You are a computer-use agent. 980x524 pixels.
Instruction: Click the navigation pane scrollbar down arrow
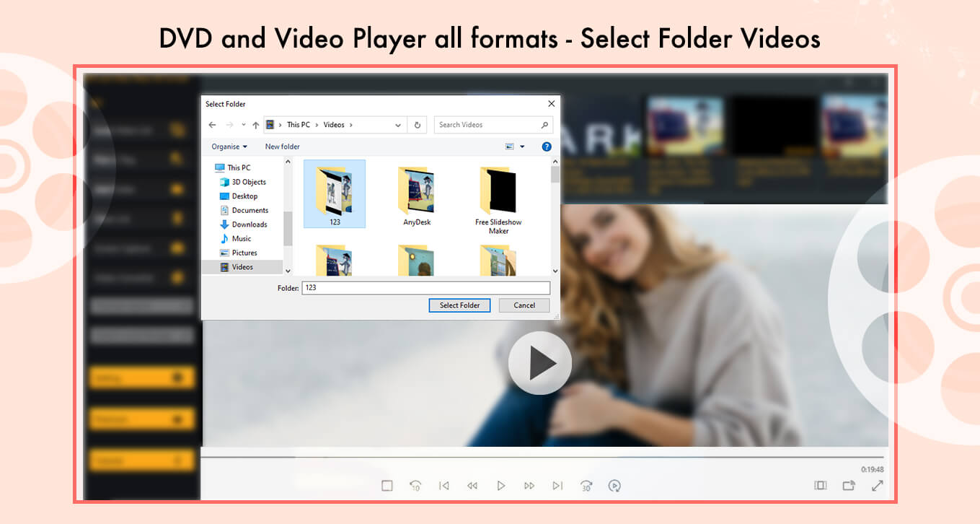[x=288, y=271]
